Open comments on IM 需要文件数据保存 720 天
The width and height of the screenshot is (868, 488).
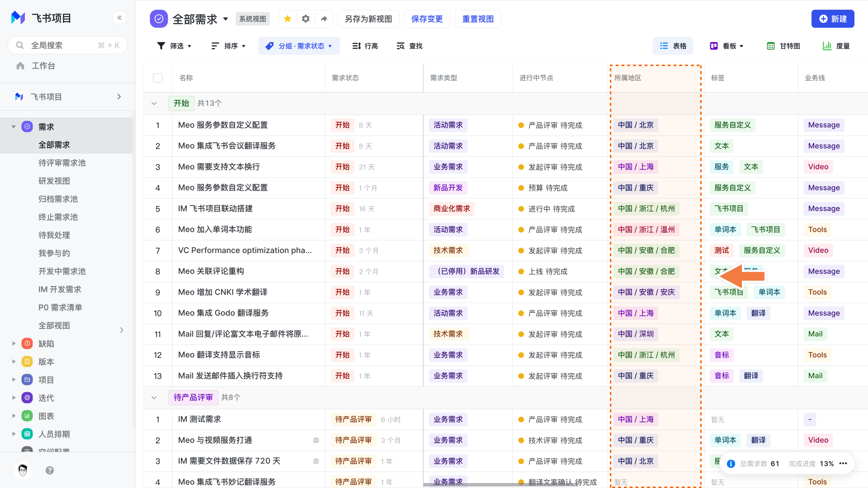pos(316,461)
